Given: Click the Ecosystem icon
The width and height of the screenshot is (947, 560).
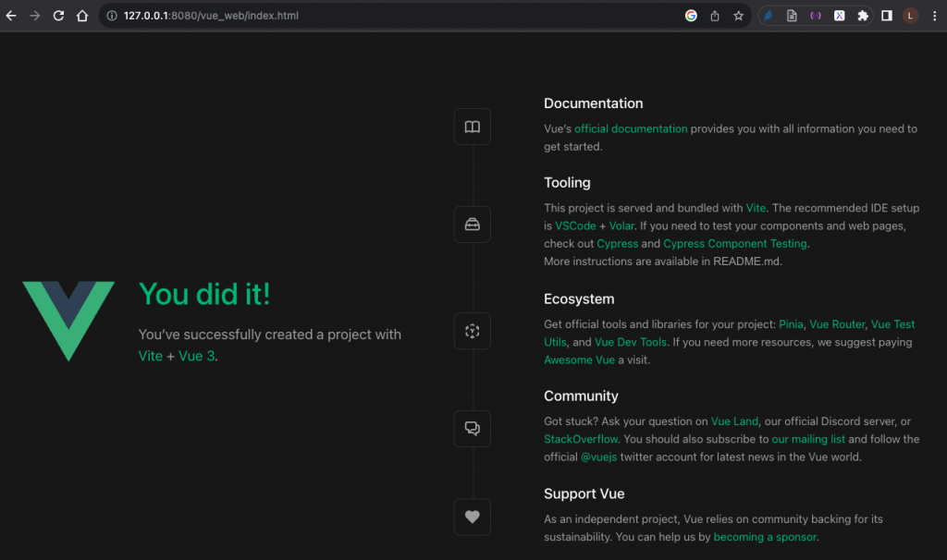Looking at the screenshot, I should (x=473, y=331).
